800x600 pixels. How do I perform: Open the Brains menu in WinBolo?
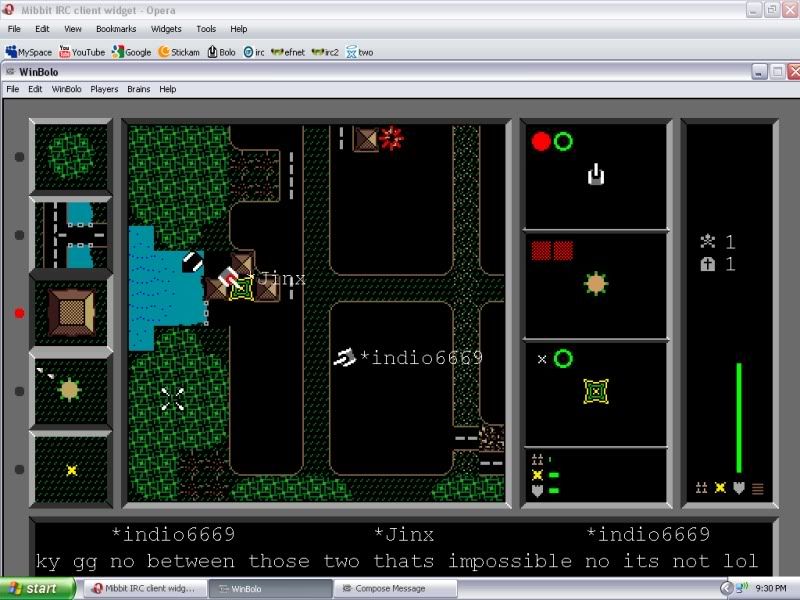pyautogui.click(x=138, y=89)
